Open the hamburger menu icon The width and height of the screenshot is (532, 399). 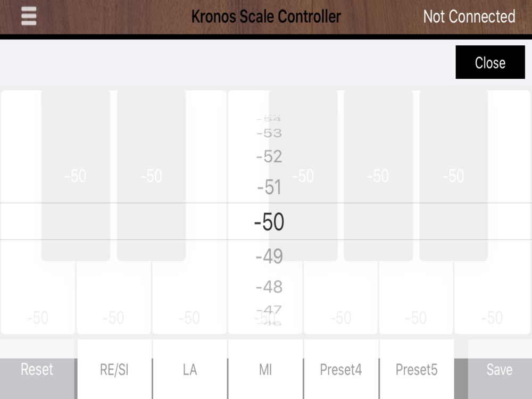[29, 16]
